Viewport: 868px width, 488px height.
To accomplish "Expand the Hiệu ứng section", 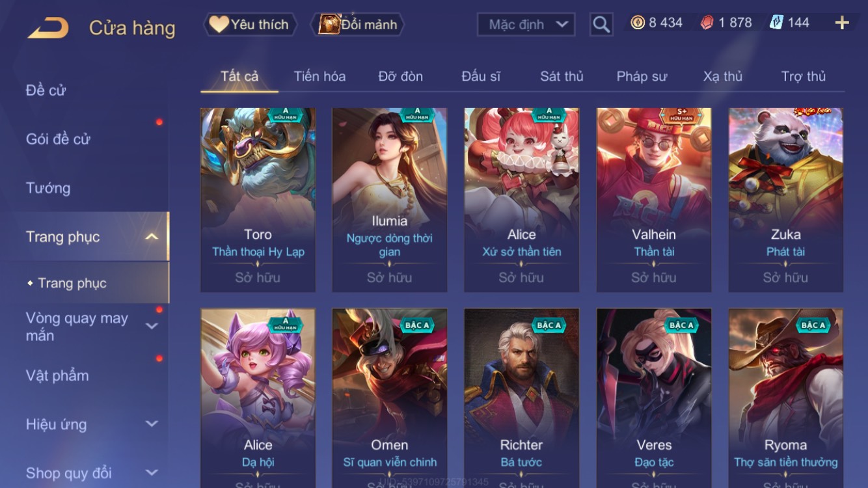I will pos(152,424).
